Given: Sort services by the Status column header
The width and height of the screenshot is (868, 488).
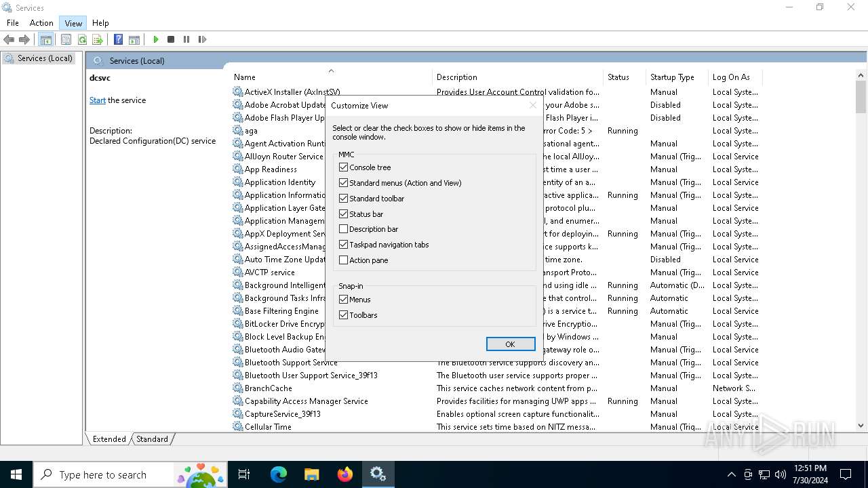Looking at the screenshot, I should coord(625,77).
